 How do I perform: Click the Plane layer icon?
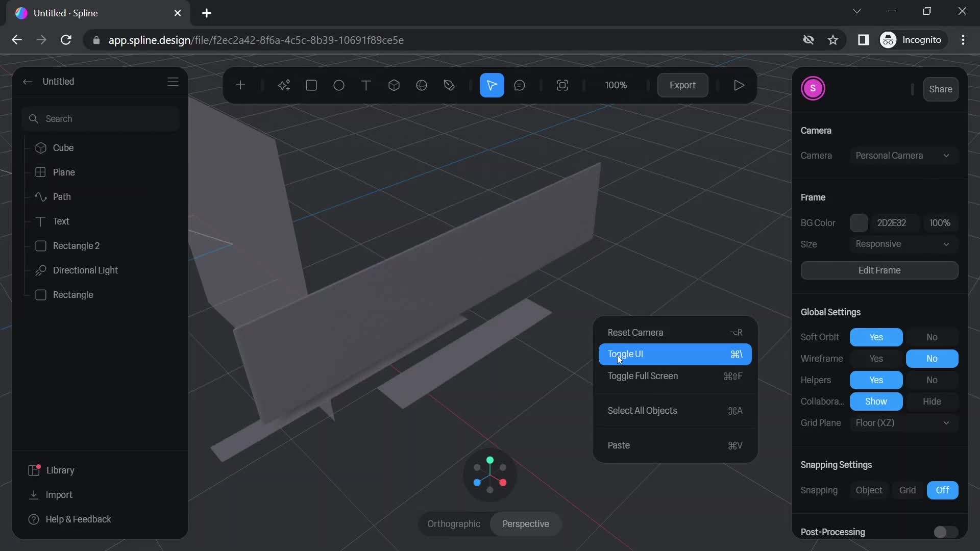41,172
